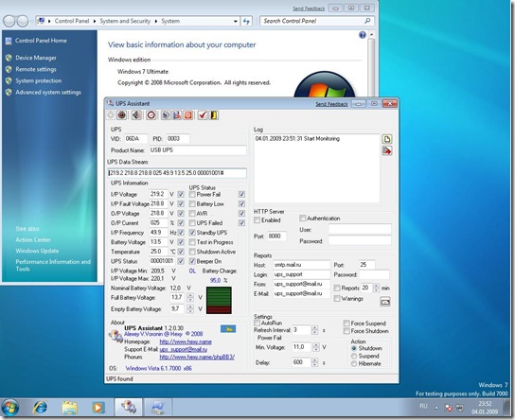Viewport: 515px width, 420px height.
Task: Open the address bar history dropdown arrow
Action: 236,22
